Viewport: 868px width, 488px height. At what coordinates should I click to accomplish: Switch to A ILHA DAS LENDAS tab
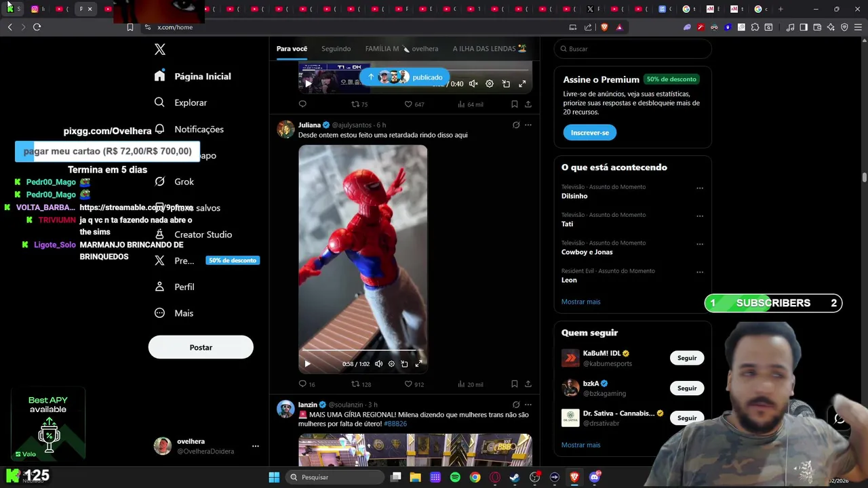[x=490, y=49]
